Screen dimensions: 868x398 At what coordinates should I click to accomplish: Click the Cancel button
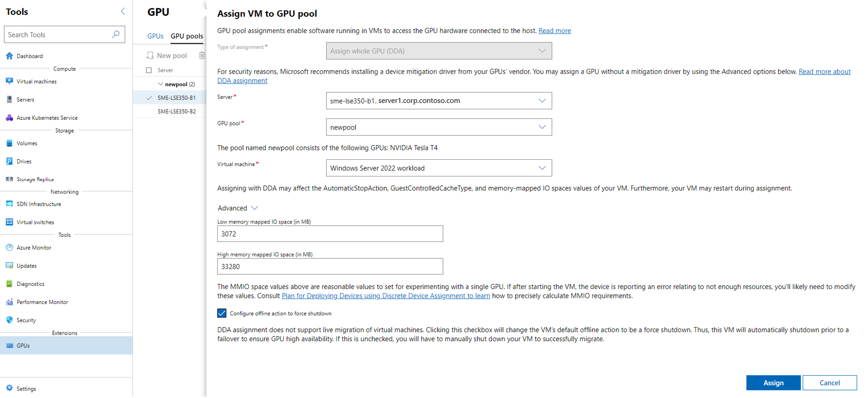click(829, 383)
